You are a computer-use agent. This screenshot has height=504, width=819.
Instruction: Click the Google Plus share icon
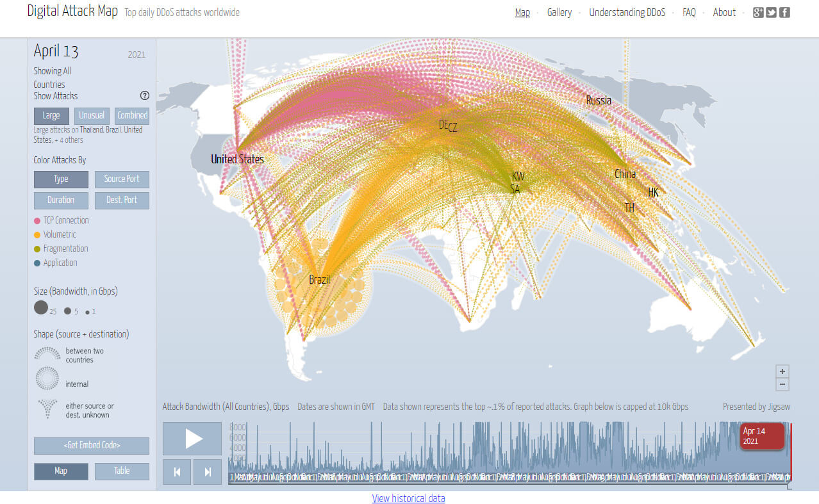[758, 12]
